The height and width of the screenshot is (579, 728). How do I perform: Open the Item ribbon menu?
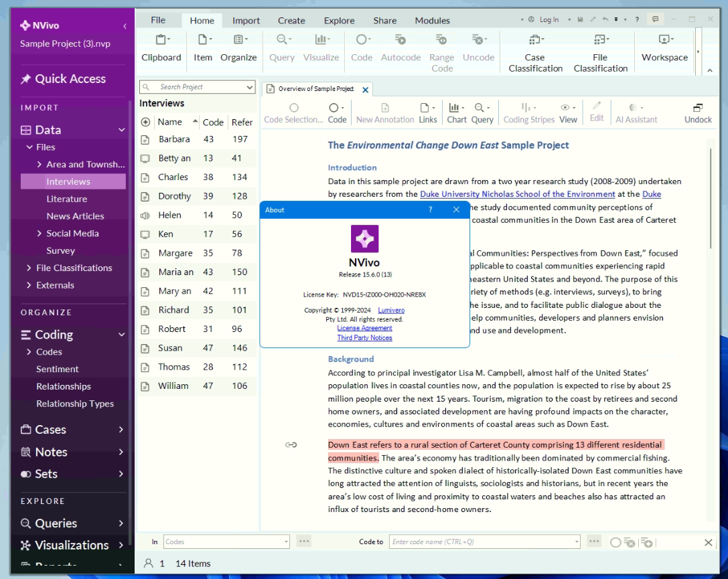[x=203, y=48]
